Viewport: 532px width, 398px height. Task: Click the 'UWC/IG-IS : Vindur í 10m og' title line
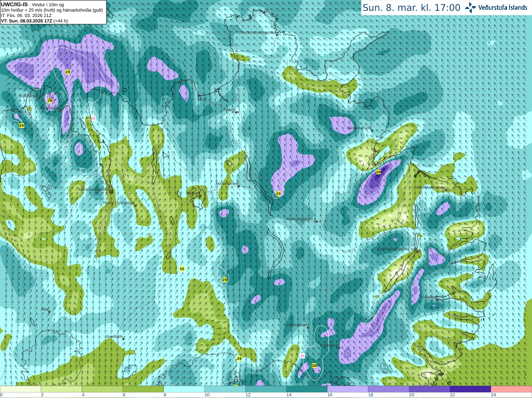pyautogui.click(x=32, y=5)
